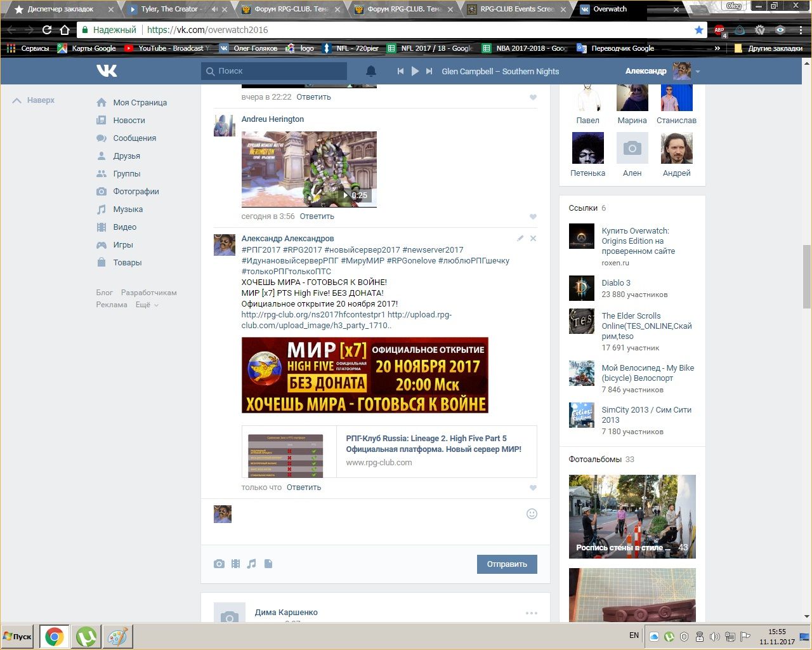This screenshot has height=650, width=812.
Task: Open AdBlock extension icon
Action: point(719,30)
